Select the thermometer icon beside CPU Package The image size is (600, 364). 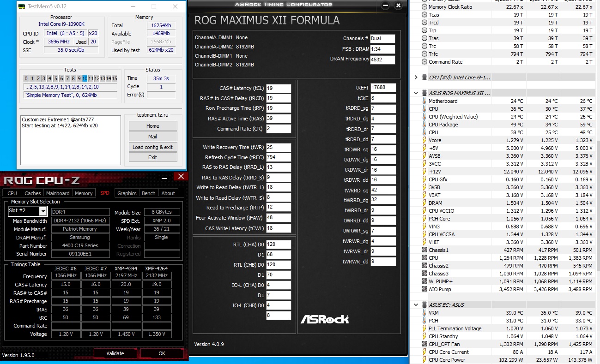(424, 125)
